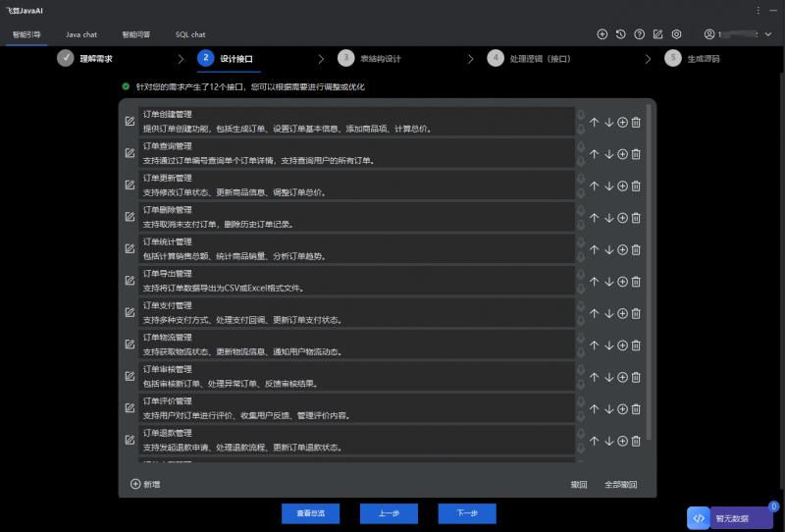The height and width of the screenshot is (532, 785).
Task: Open the help question mark icon
Action: coord(640,34)
